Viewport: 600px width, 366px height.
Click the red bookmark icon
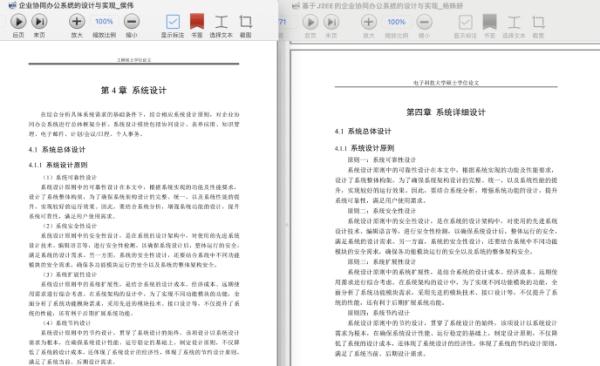pos(197,21)
